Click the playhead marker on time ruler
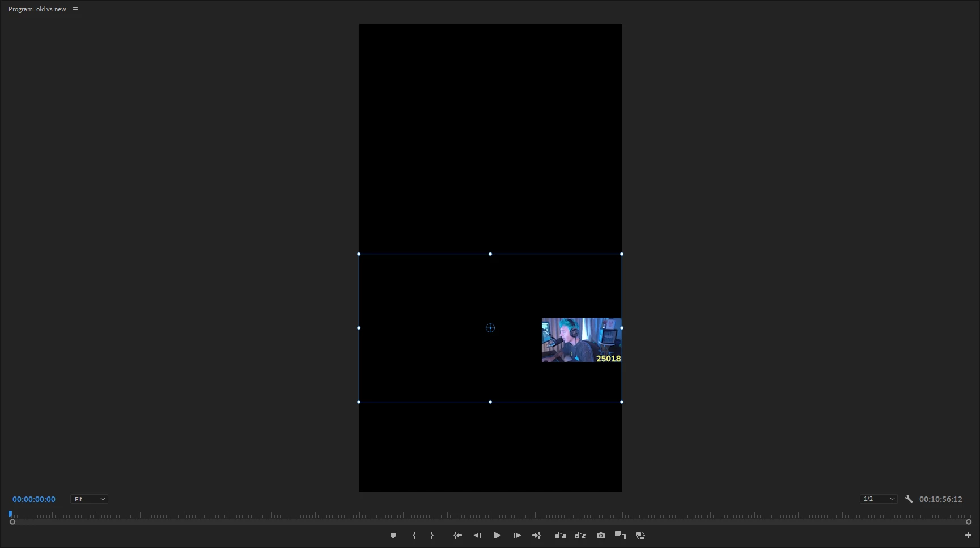Viewport: 980px width, 548px height. (10, 514)
